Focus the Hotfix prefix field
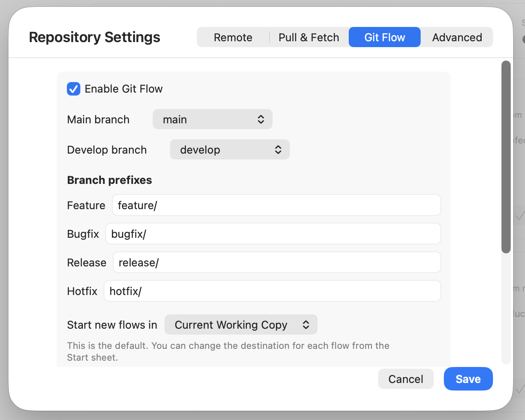The height and width of the screenshot is (420, 525). [272, 291]
